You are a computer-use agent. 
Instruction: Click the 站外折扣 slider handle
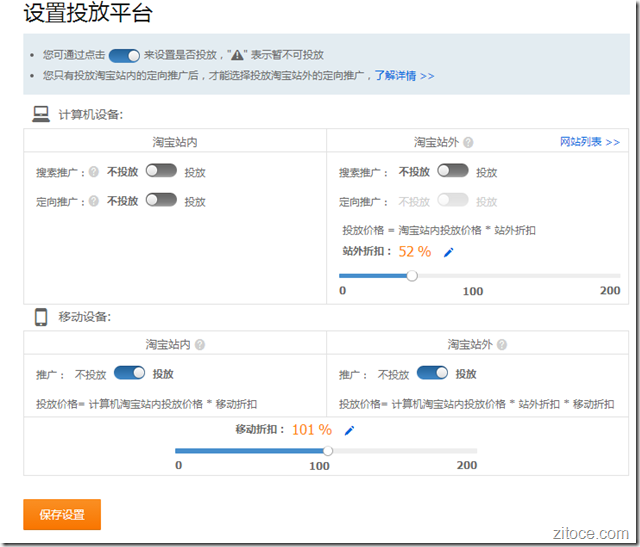pos(411,276)
